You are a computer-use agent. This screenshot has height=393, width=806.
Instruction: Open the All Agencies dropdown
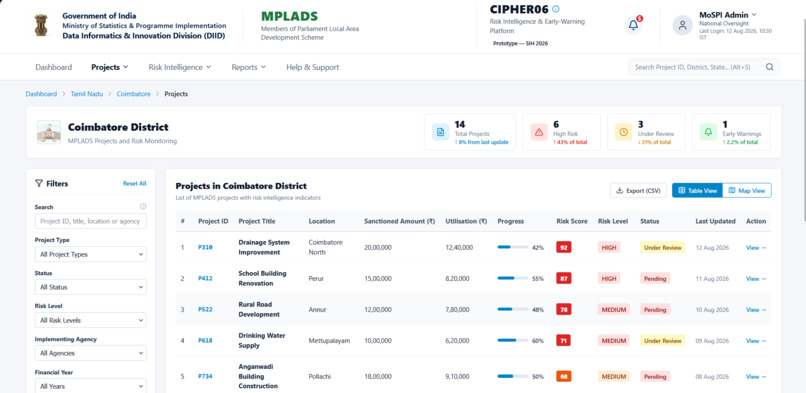coord(90,353)
